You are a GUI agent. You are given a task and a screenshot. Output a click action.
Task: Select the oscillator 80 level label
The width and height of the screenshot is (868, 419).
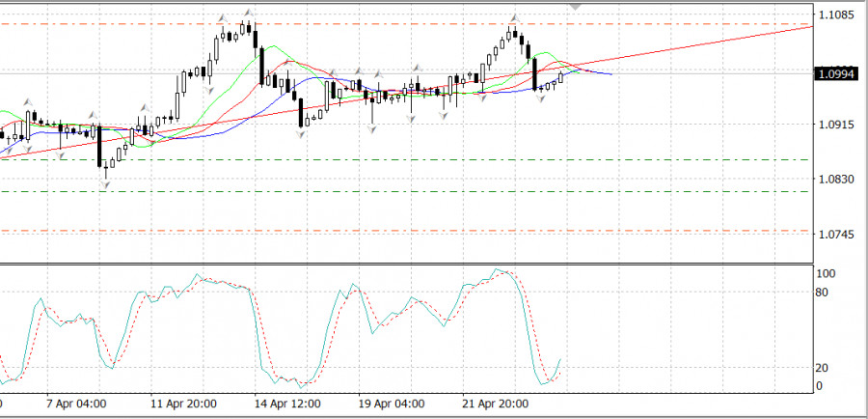823,291
